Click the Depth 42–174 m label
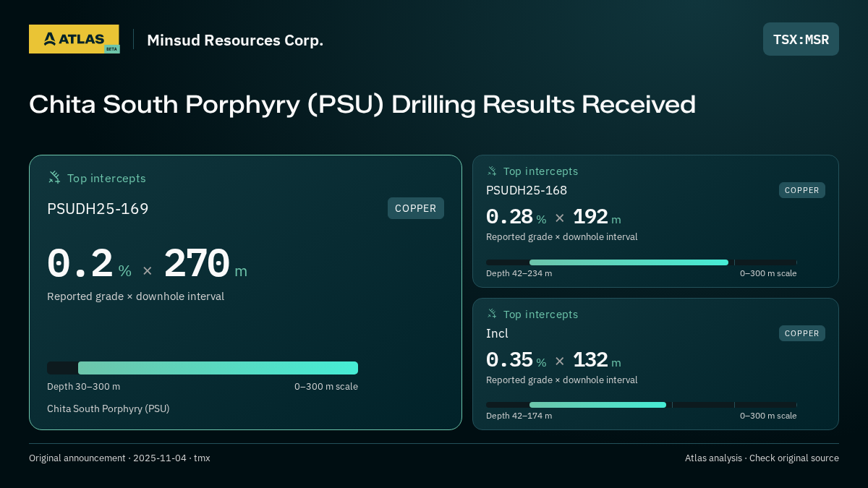The height and width of the screenshot is (488, 868). [x=519, y=416]
